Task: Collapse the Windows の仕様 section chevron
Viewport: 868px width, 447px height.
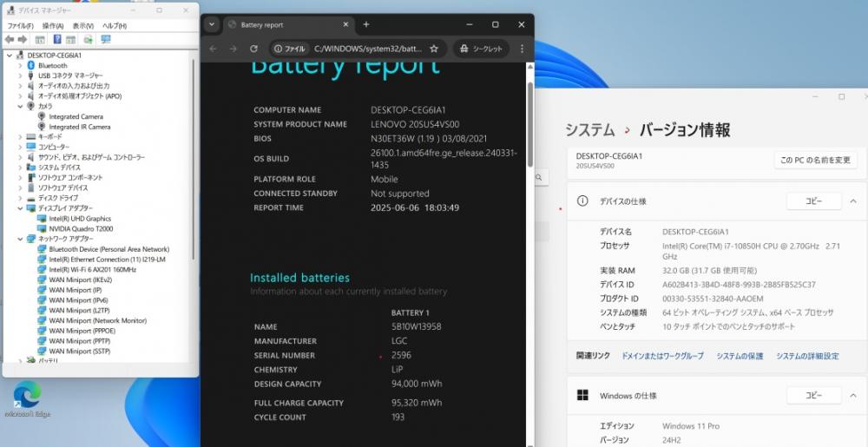Action: pos(853,396)
